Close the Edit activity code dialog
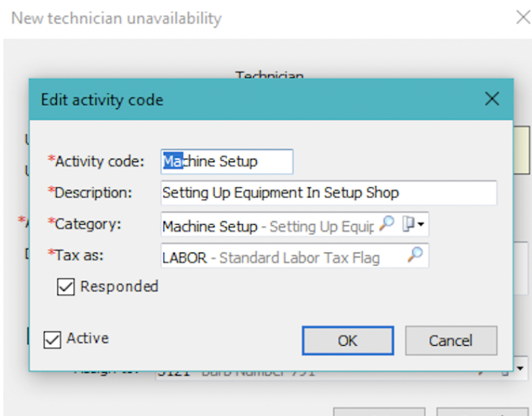The image size is (532, 416). tap(492, 99)
